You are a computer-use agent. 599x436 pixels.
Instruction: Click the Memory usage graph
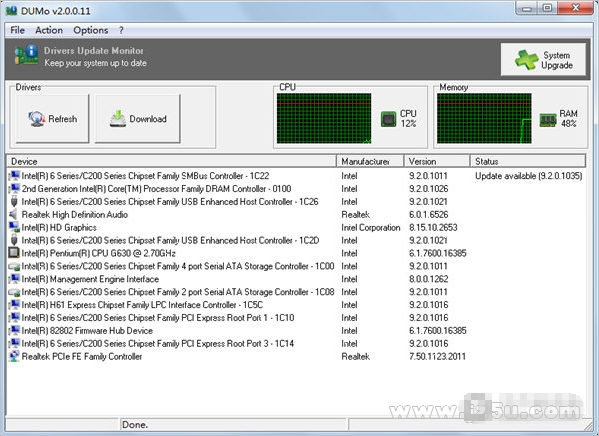484,118
